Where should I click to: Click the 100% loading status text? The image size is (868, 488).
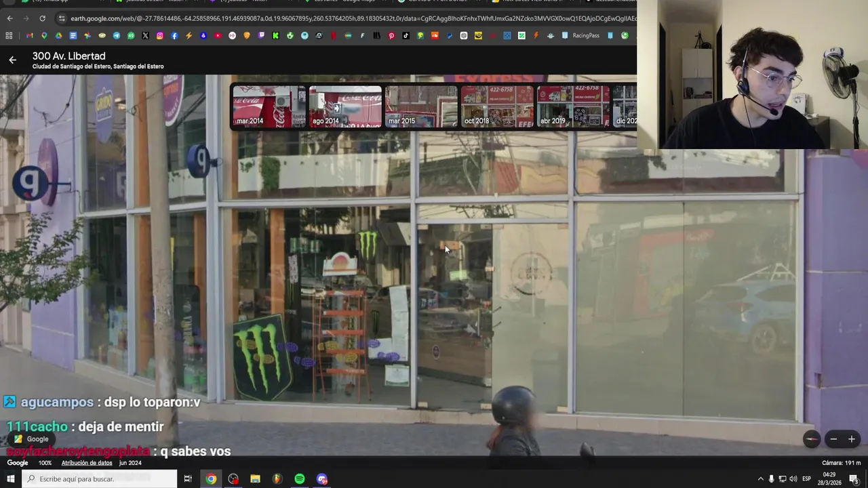click(45, 463)
